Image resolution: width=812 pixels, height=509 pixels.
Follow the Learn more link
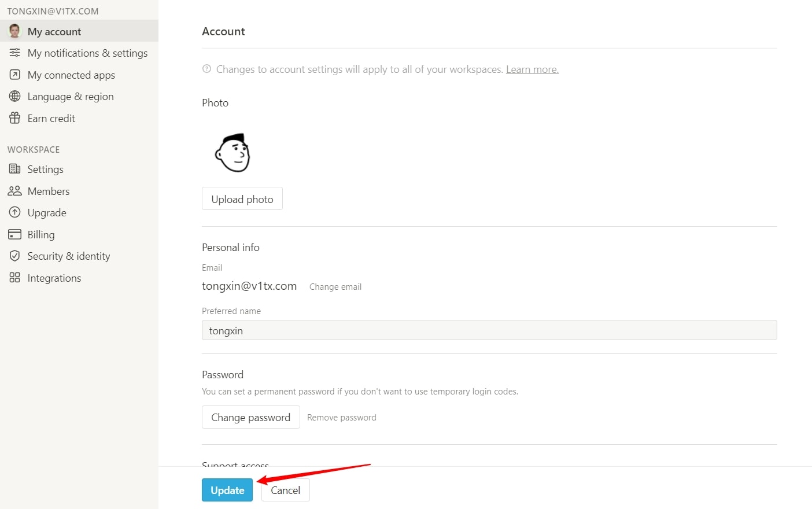532,69
